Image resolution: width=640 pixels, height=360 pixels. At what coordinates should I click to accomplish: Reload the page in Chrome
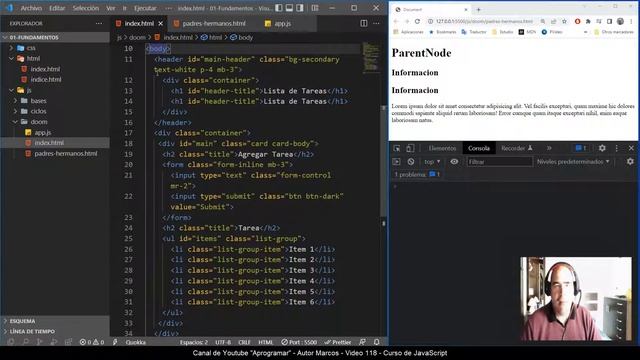(417, 21)
